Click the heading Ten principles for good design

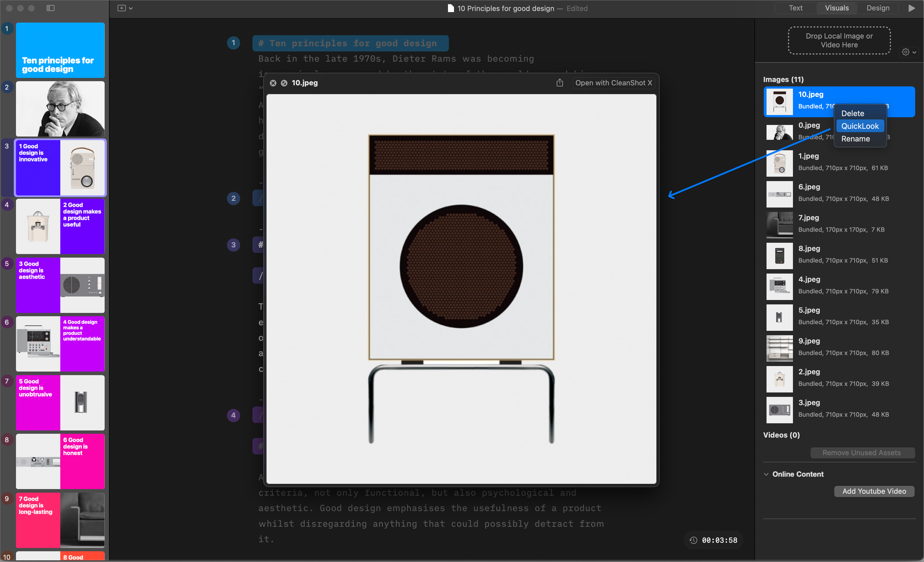(x=350, y=43)
